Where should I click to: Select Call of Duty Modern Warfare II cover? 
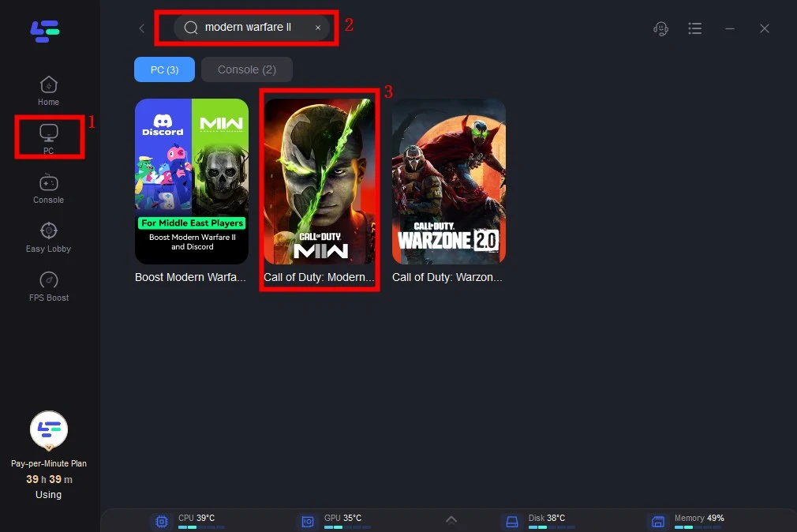pyautogui.click(x=320, y=181)
